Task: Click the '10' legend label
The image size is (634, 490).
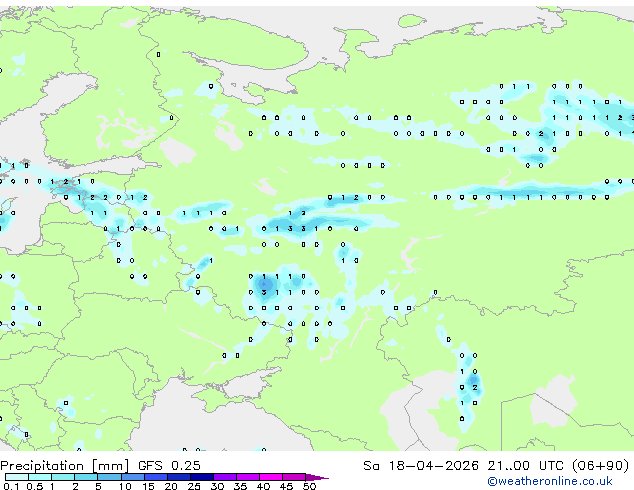Action: point(125,486)
